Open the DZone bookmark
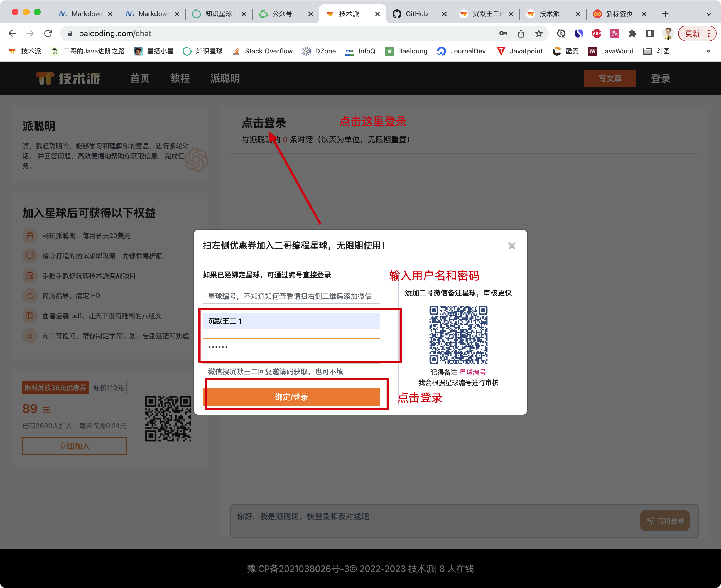 coord(319,51)
